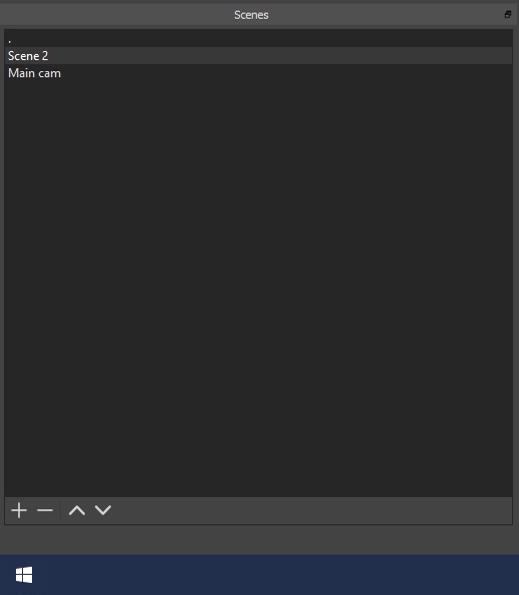This screenshot has height=595, width=519.
Task: Move selected scene down with arrow
Action: (103, 510)
